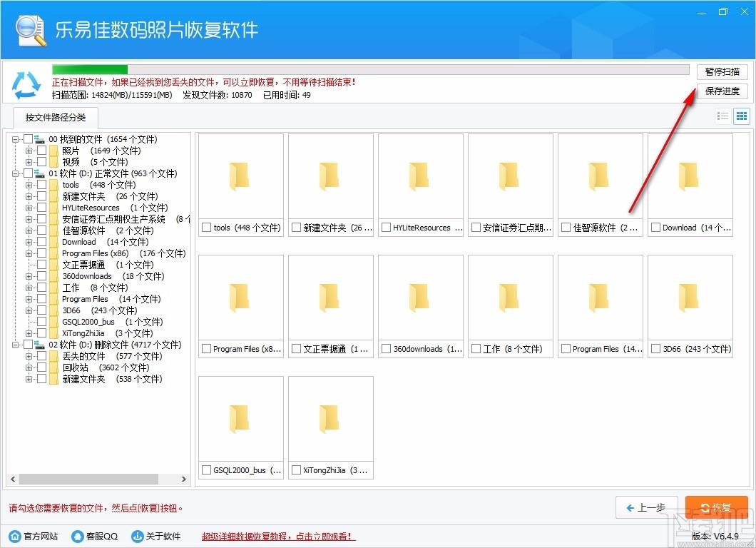Expand the tools tree node
The height and width of the screenshot is (548, 756).
point(29,186)
